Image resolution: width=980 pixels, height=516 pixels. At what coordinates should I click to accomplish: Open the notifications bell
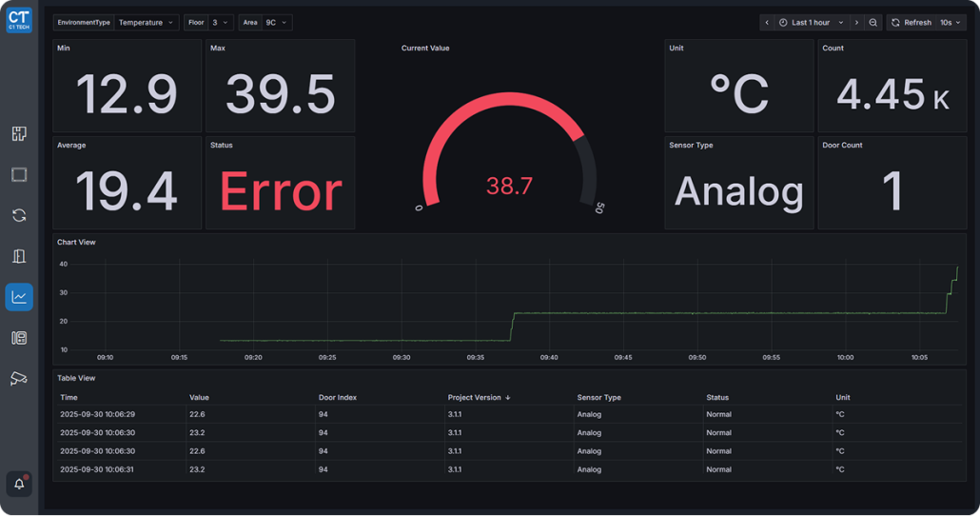(19, 484)
